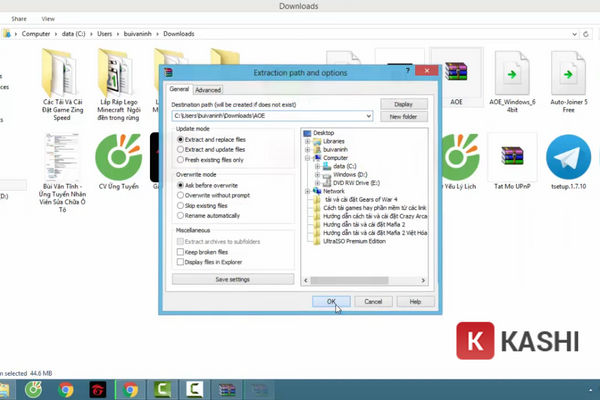Click the New folder button
600x400 pixels.
(403, 116)
